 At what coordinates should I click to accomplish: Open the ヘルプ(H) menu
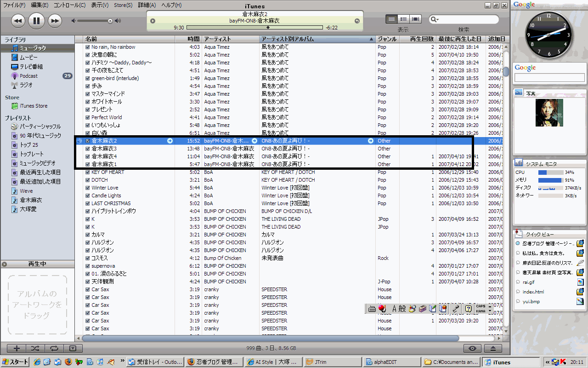171,5
